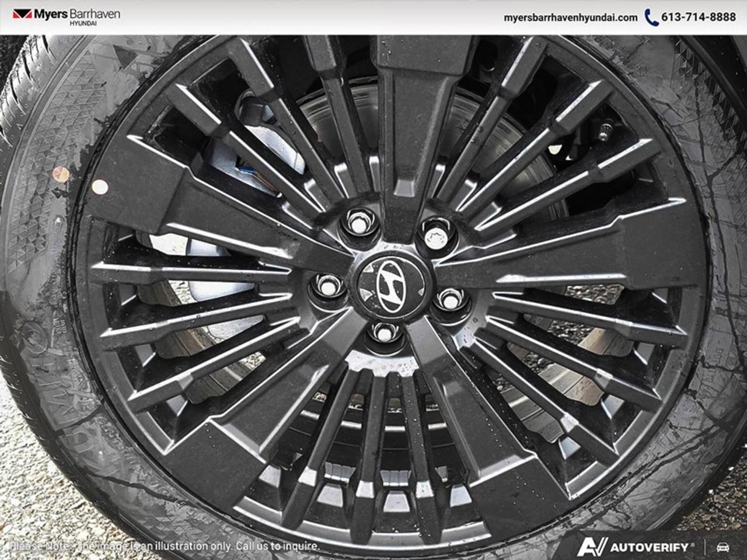Call the number 613-714-8888
This screenshot has height=560, width=747.
699,17
